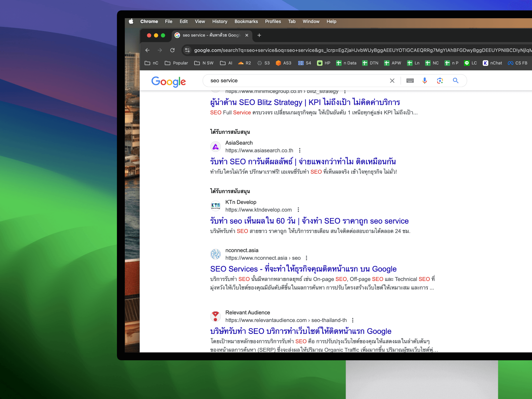Open the Tab menu
This screenshot has width=532, height=399.
(292, 21)
